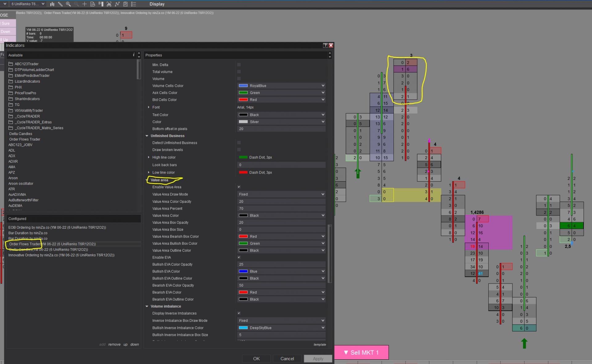Click the bar style candlestick icon
The width and height of the screenshot is (592, 364).
(x=52, y=4)
